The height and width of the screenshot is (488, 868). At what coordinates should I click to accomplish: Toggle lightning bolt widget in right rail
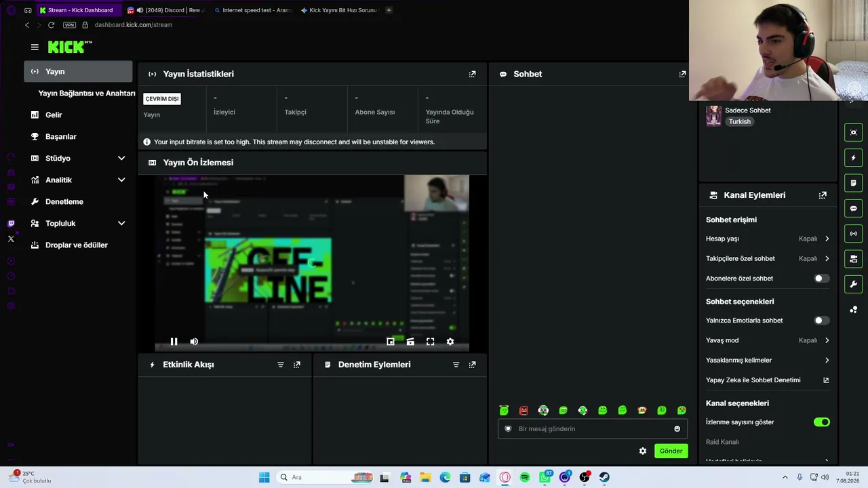coord(853,157)
